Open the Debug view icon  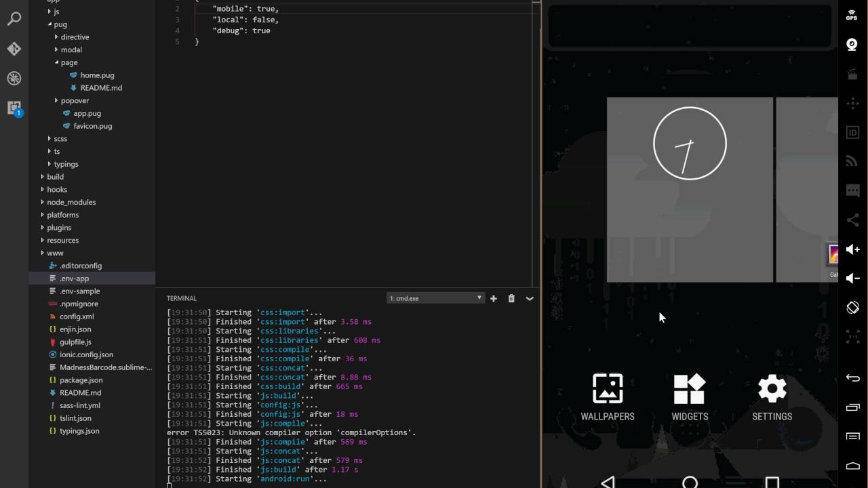pyautogui.click(x=14, y=79)
